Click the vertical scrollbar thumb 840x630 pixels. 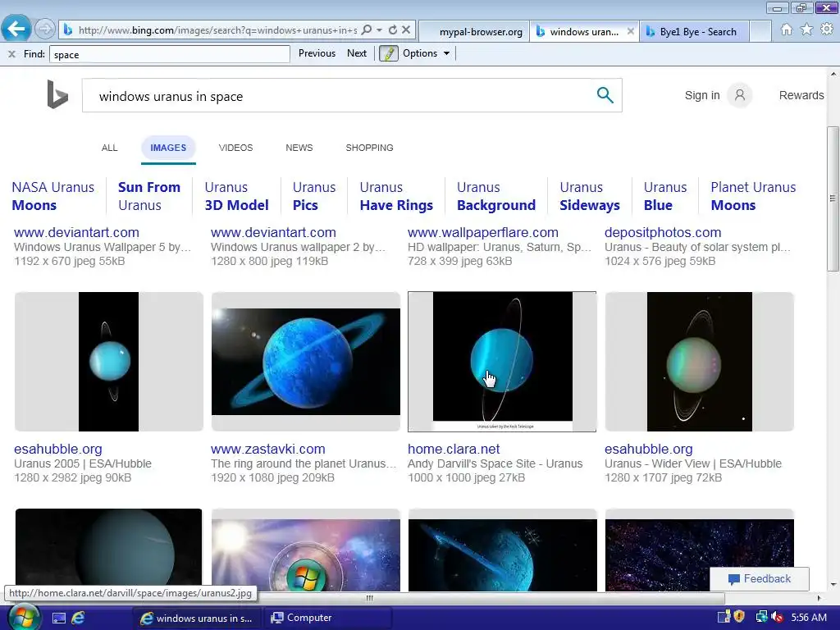tap(833, 199)
